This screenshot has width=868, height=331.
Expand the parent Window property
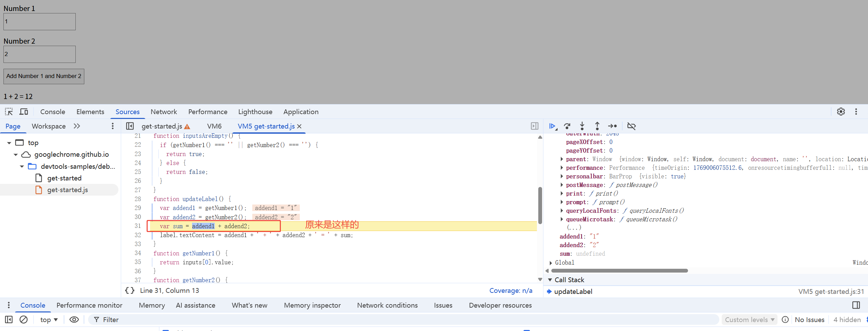click(562, 159)
